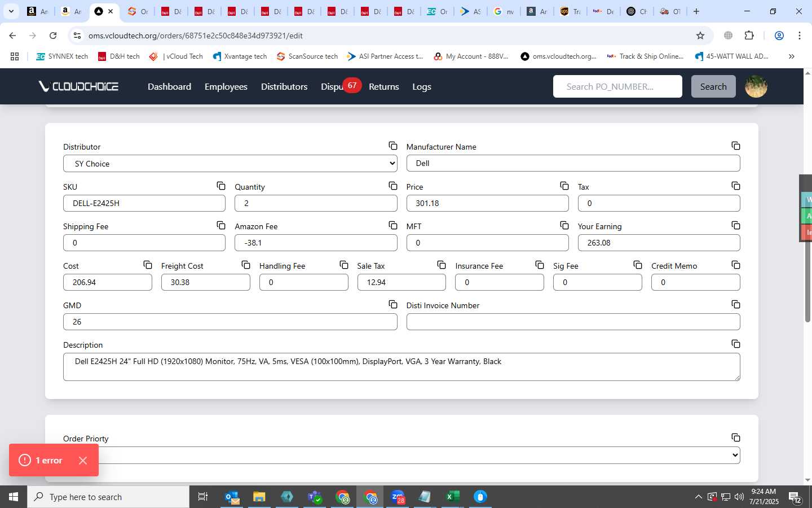Image resolution: width=812 pixels, height=508 pixels.
Task: Click the Search PO_NUMBER input box
Action: [x=617, y=86]
